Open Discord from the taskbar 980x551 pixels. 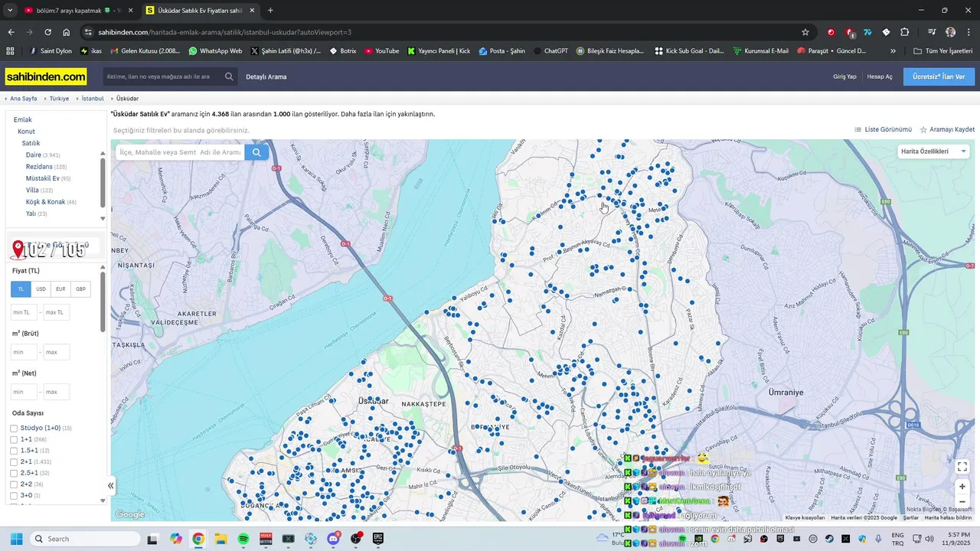[x=333, y=539]
